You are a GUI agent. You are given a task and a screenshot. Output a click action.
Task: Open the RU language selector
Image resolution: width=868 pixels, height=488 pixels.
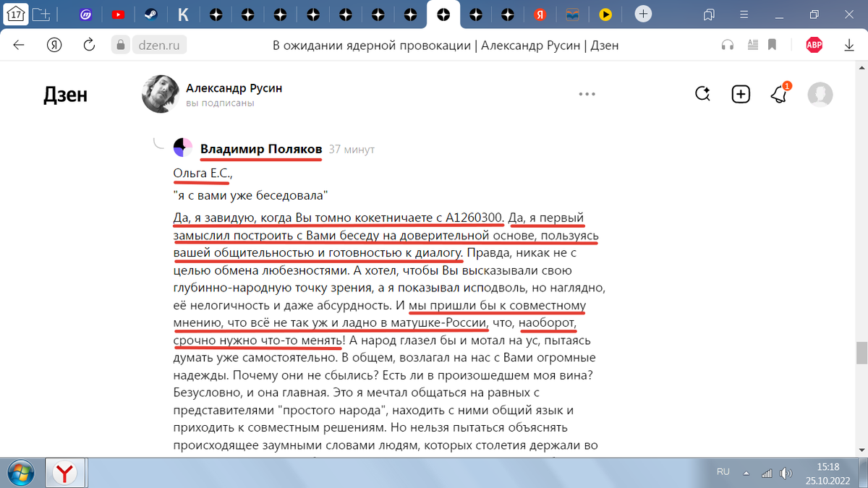(x=722, y=472)
